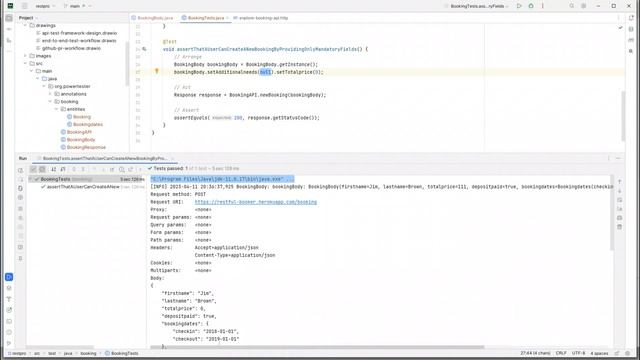Click 4 spaces indent setting
Image resolution: width=640 pixels, height=360 pixels.
[x=599, y=353]
